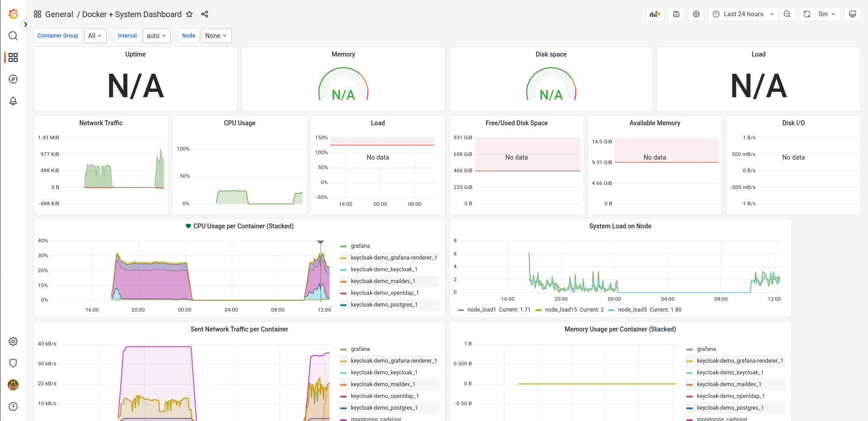This screenshot has height=421, width=868.
Task: Click the green color swatch of node_load1
Action: pyautogui.click(x=461, y=310)
